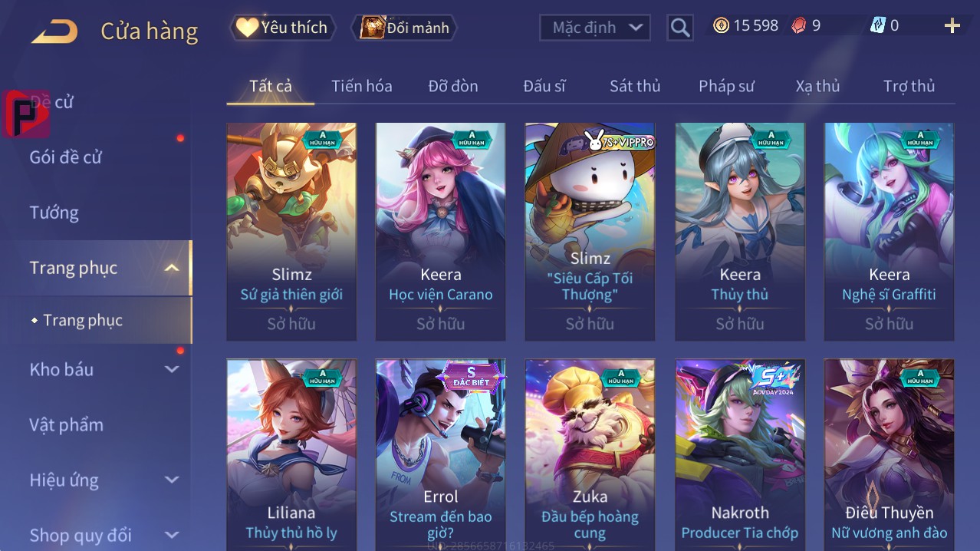
Task: Open Tướng in the sidebar
Action: [x=54, y=213]
